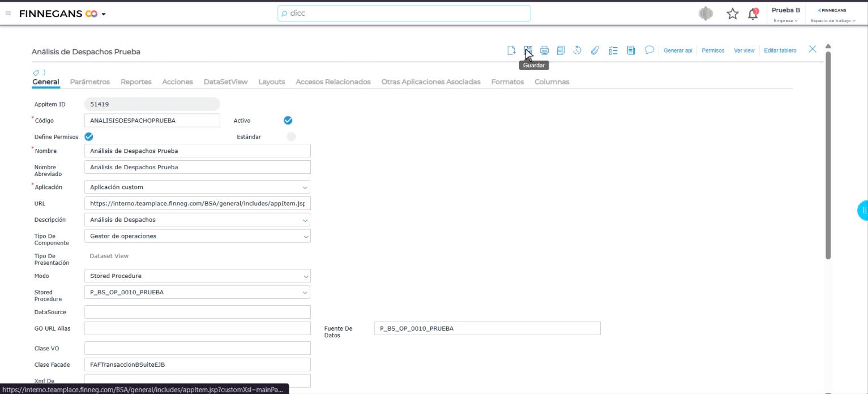This screenshot has height=394, width=868.
Task: Click the checklist icon in toolbar
Action: click(612, 50)
